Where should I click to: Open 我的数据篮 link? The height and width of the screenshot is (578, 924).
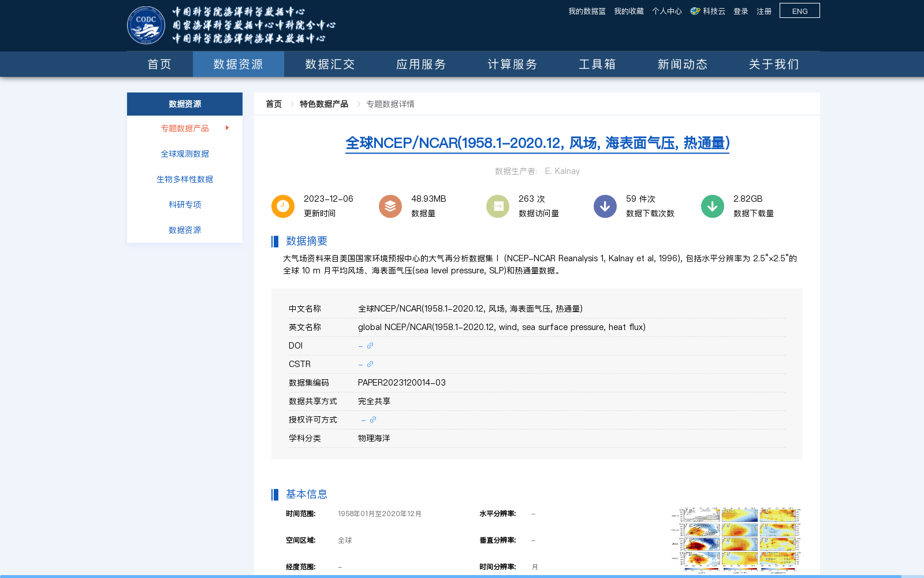[x=587, y=11]
